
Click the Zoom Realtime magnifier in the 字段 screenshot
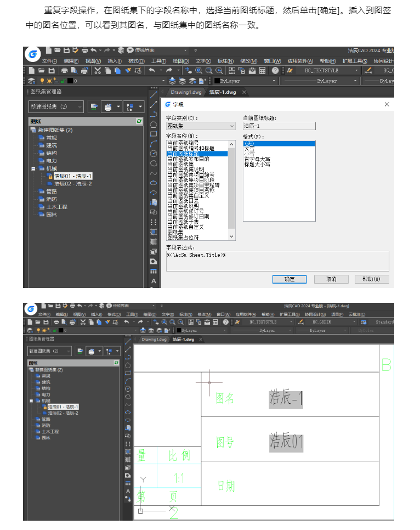coord(198,70)
